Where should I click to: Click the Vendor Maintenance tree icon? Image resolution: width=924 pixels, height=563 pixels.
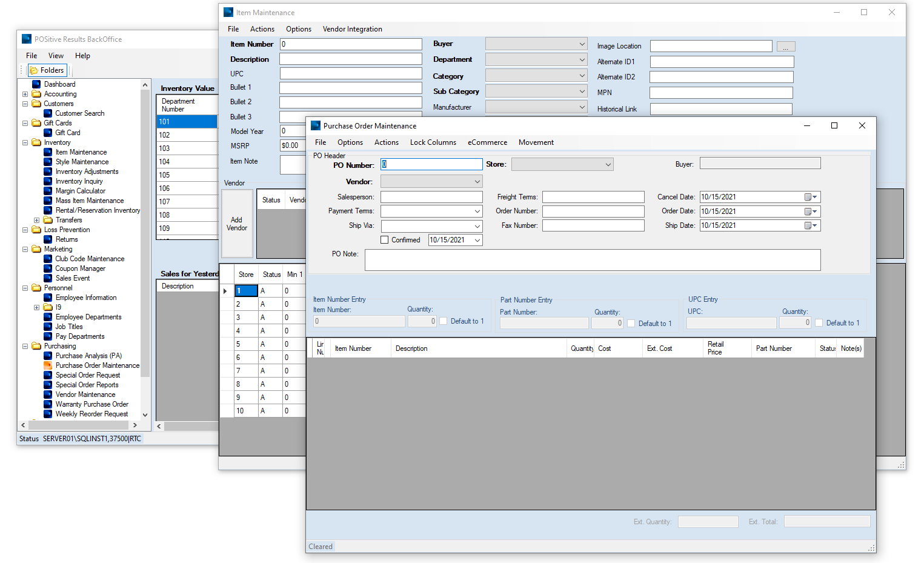pyautogui.click(x=48, y=395)
